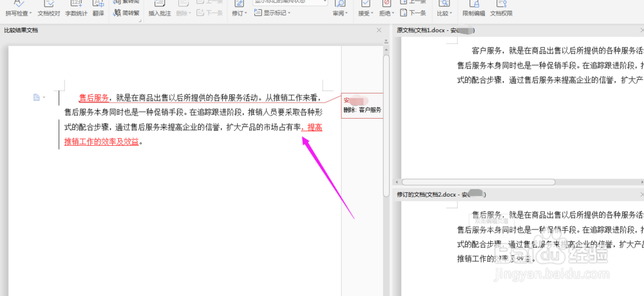644x296 pixels.
Task: Click the inserted red text 售后服务
Action: [94, 98]
